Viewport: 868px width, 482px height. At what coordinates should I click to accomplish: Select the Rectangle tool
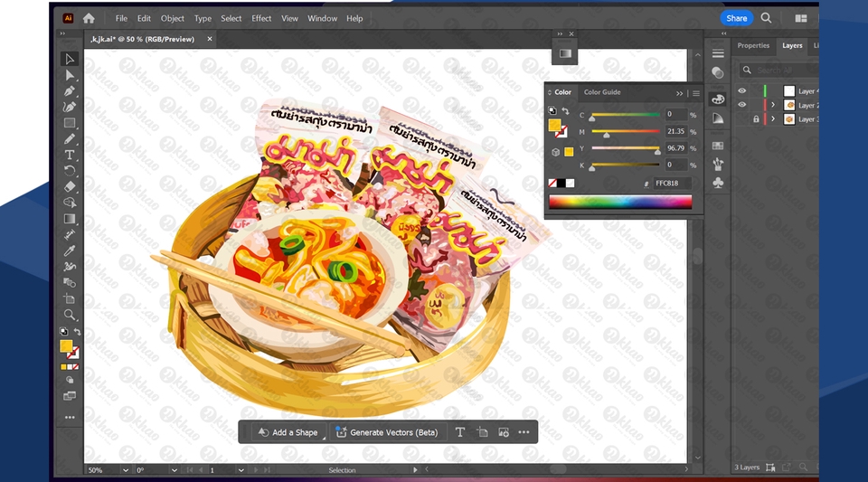coord(70,123)
